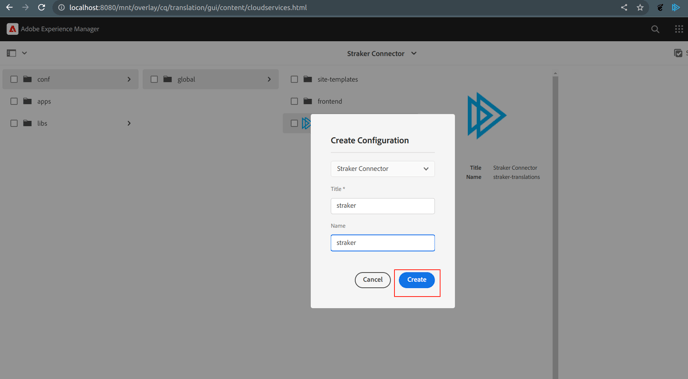The width and height of the screenshot is (688, 379).
Task: Check the conf folder checkbox
Action: (x=14, y=79)
